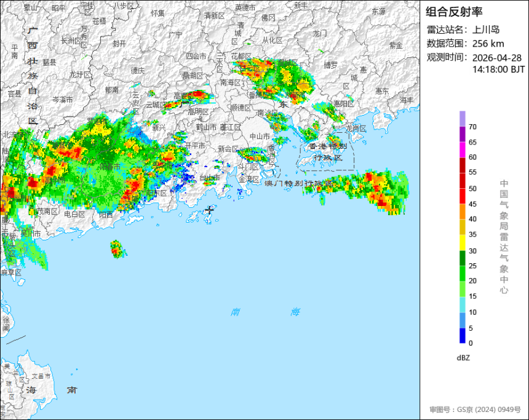
Task: Click the 麻章区 map label
Action: pyautogui.click(x=11, y=272)
